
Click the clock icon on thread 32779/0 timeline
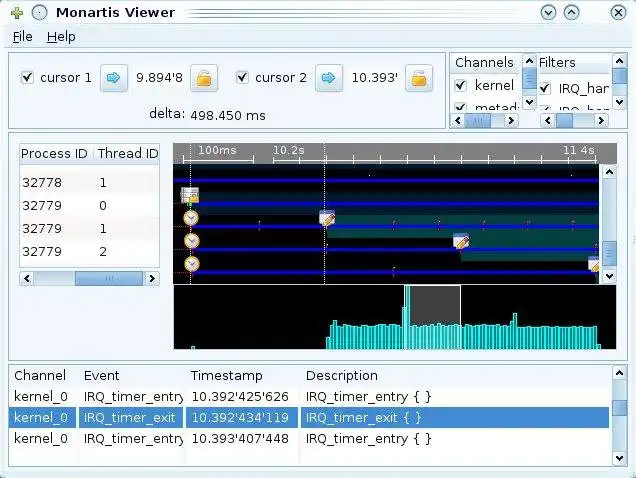[x=191, y=218]
